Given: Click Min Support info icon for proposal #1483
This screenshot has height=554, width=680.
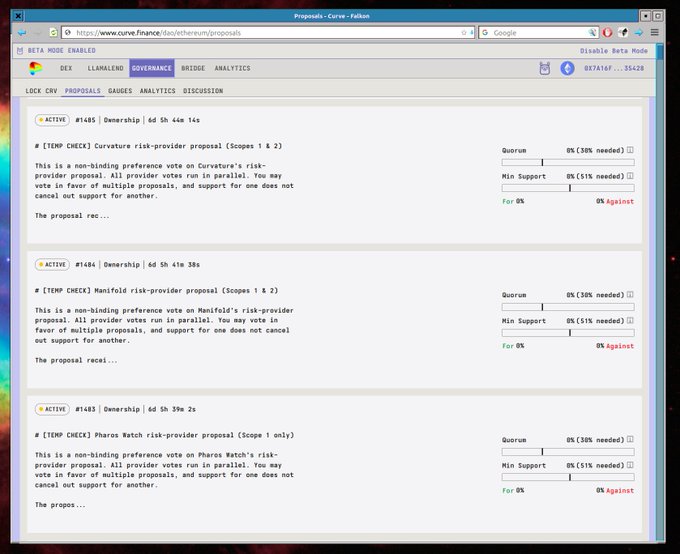Looking at the screenshot, I should [630, 465].
